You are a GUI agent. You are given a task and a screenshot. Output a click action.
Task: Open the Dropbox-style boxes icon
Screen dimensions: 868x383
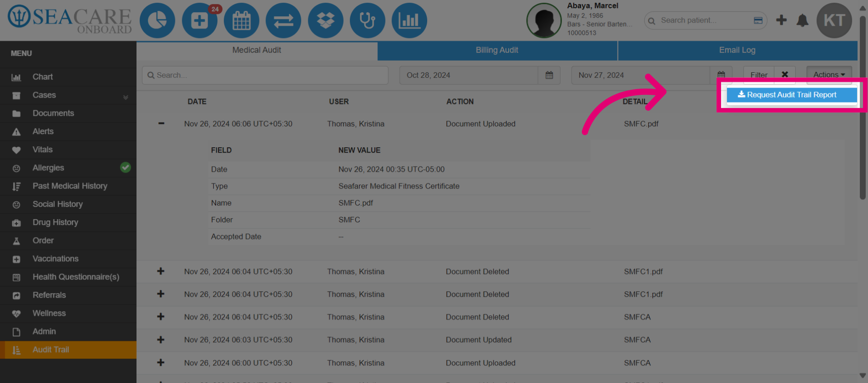325,20
